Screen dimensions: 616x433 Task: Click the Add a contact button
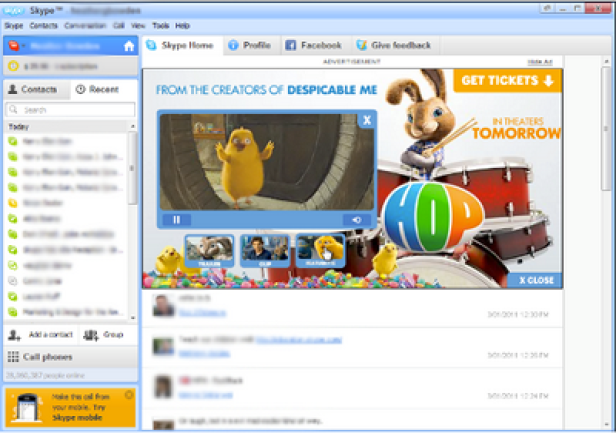tap(41, 335)
